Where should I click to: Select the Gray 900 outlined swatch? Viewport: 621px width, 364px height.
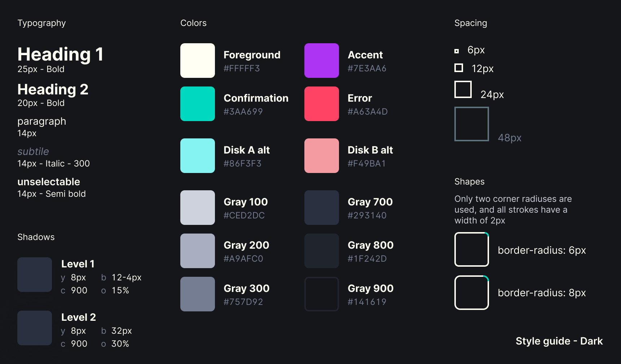pos(322,294)
